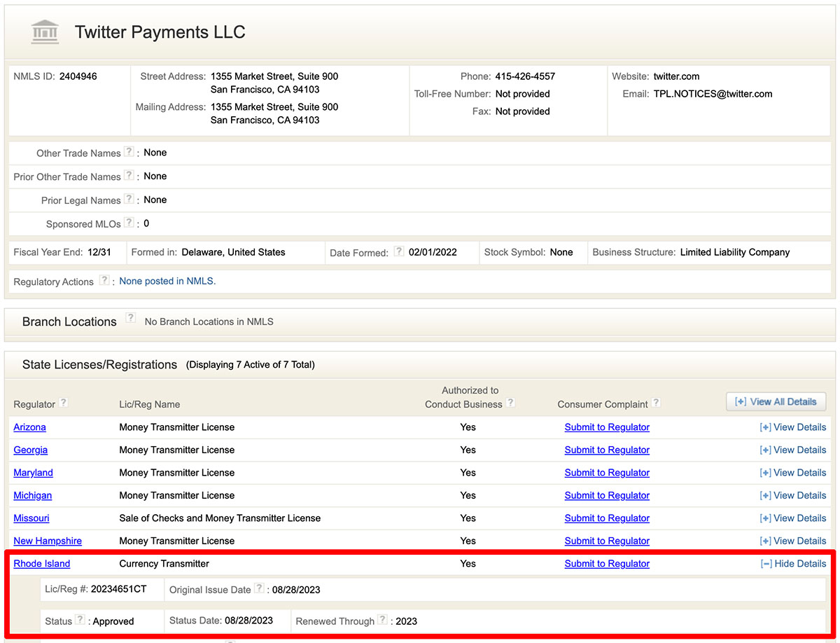Open the Missouri regulator link

pyautogui.click(x=31, y=518)
